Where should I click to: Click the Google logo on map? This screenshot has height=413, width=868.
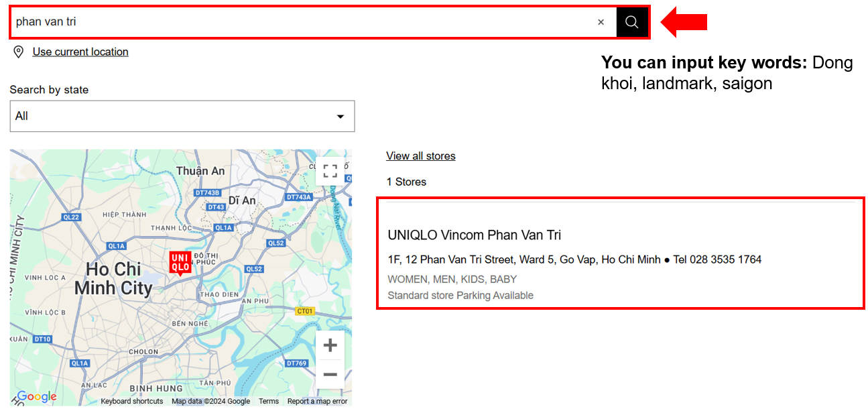tap(36, 397)
